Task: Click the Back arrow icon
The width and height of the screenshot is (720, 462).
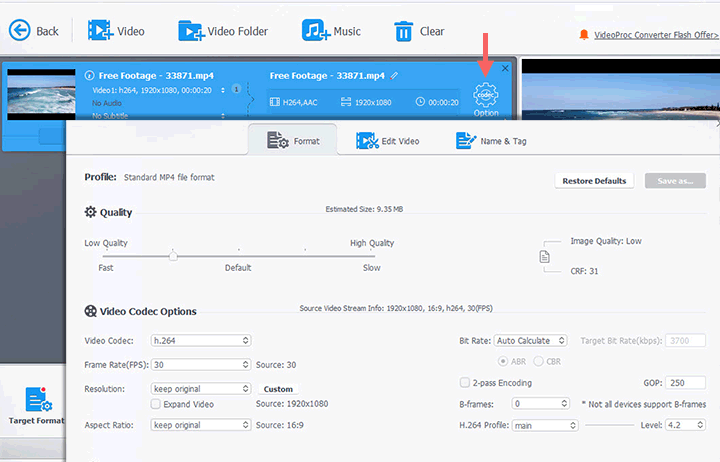Action: click(x=19, y=31)
